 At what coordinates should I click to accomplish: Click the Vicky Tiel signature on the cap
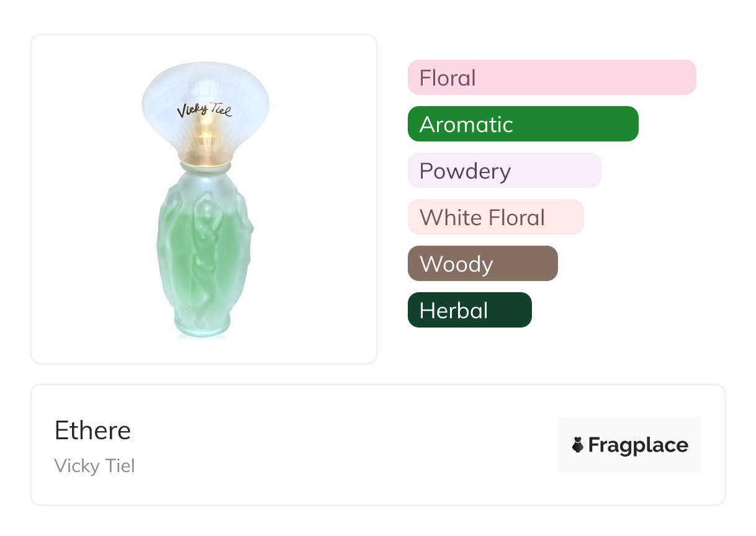pos(204,111)
